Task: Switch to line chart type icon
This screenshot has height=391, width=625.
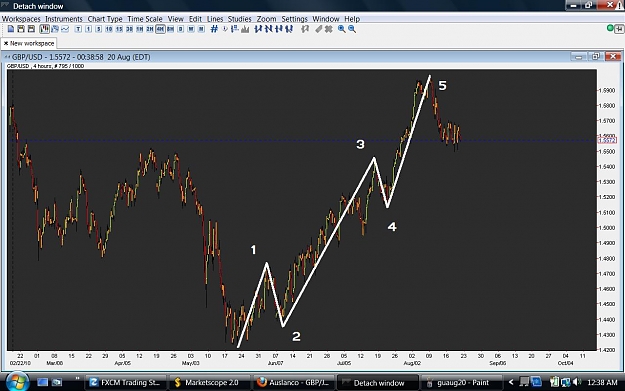Action: pos(65,29)
